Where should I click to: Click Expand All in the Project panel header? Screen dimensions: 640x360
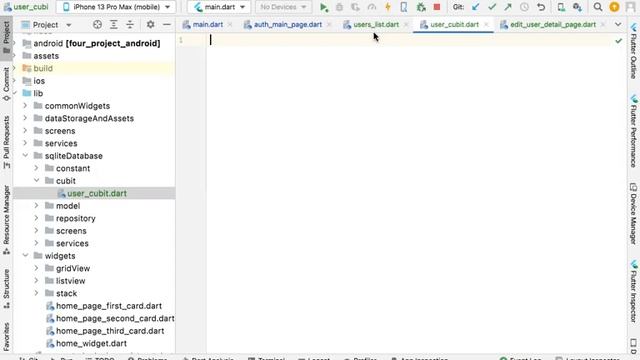pos(113,24)
